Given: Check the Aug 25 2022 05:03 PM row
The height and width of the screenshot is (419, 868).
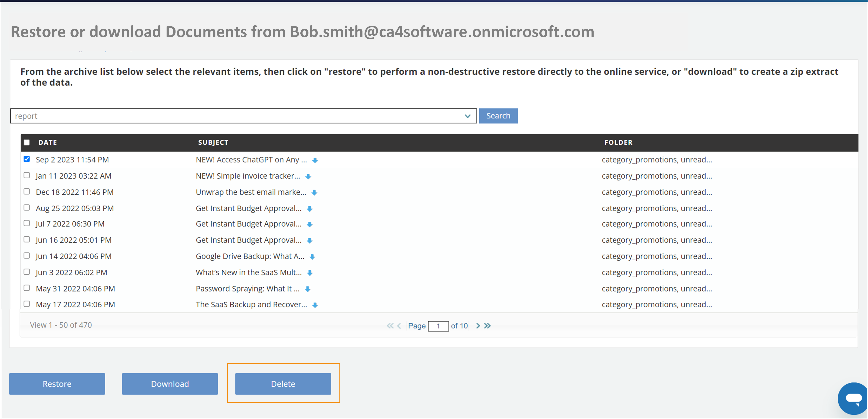Looking at the screenshot, I should coord(27,207).
